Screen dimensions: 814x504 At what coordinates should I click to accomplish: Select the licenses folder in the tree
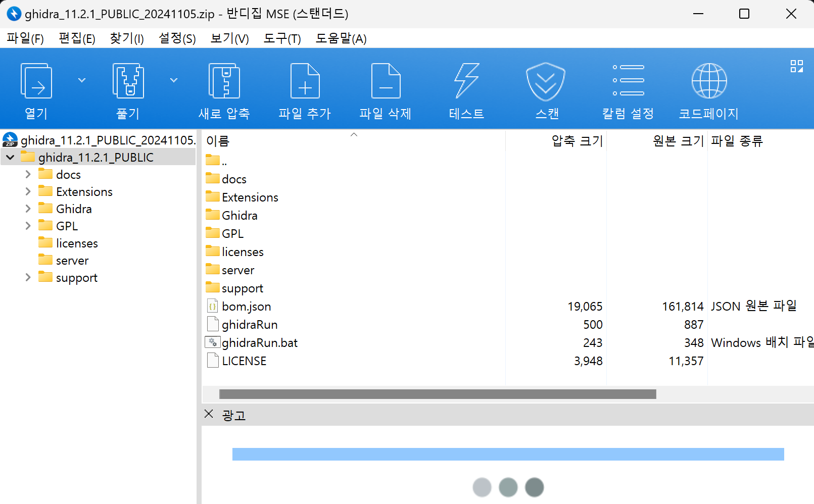tap(77, 243)
